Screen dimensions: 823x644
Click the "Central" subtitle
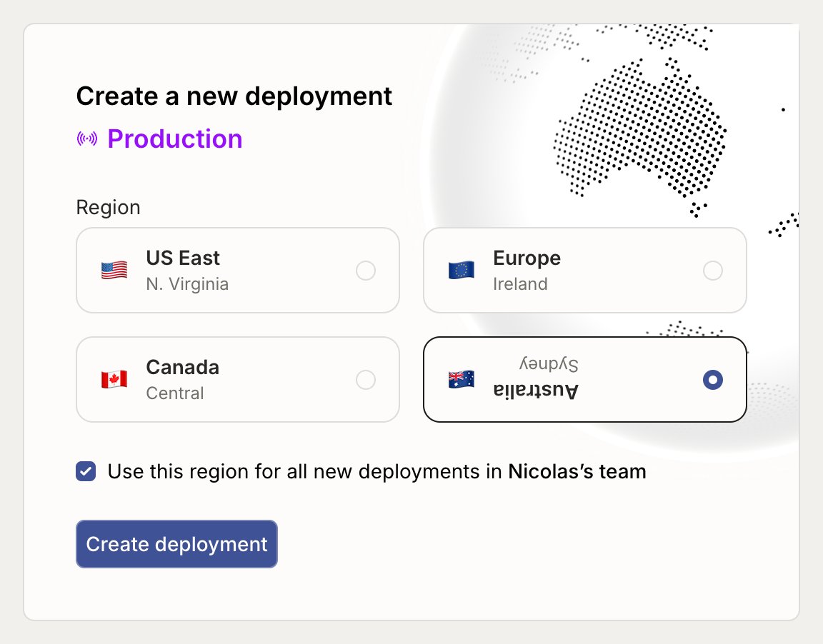coord(175,393)
